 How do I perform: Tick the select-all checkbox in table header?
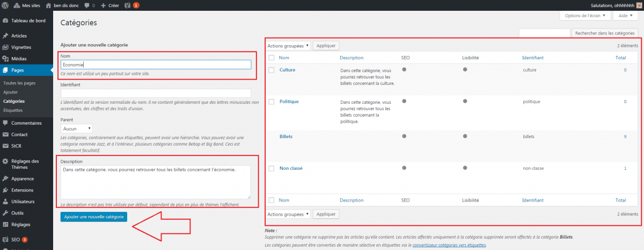(272, 58)
